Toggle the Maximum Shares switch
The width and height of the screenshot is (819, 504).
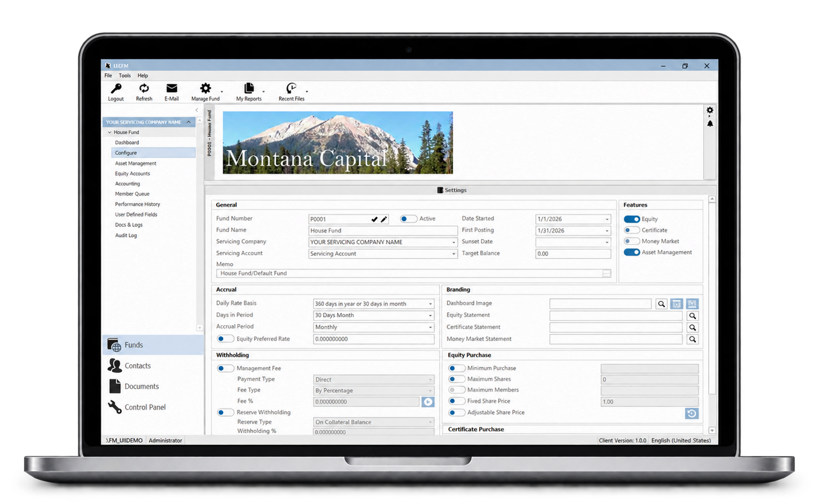(x=456, y=380)
